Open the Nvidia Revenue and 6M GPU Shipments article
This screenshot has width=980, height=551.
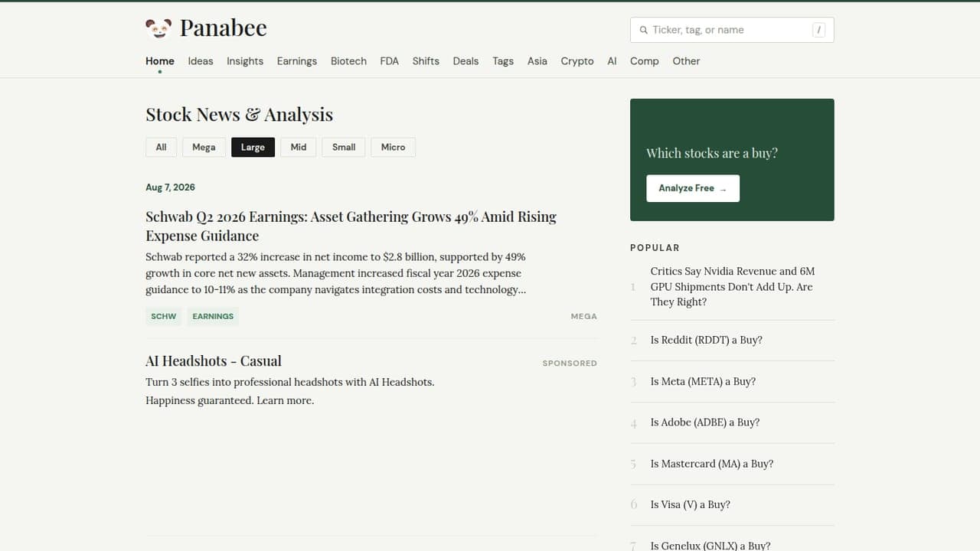point(732,286)
